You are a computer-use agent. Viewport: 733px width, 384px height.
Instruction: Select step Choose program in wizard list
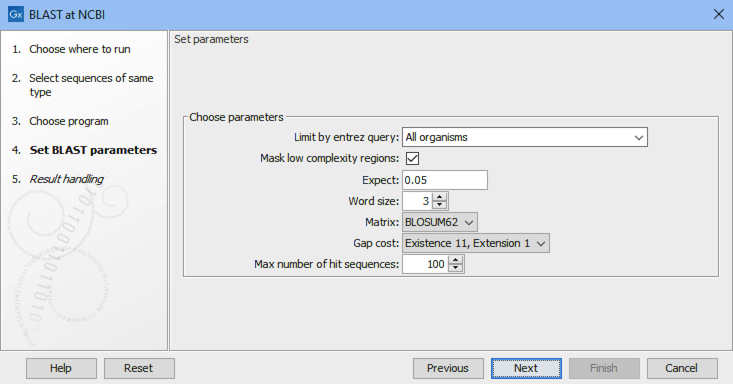click(x=69, y=121)
